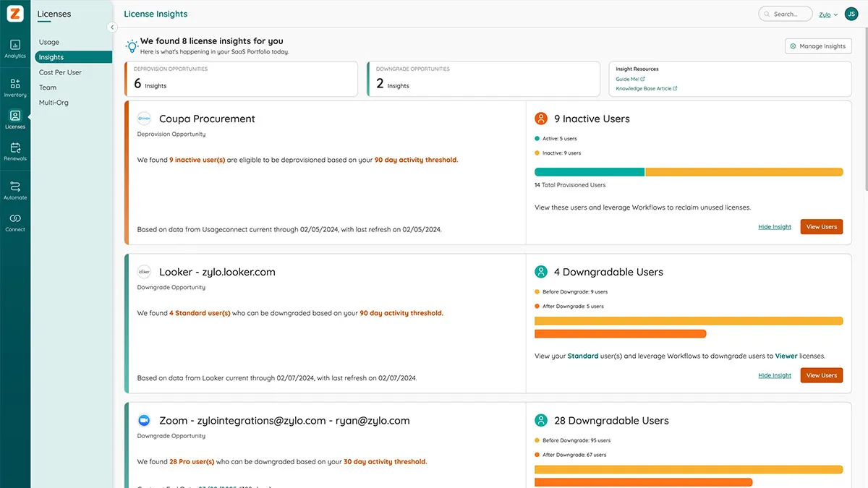Hide Insight for Looker
Image resolution: width=868 pixels, height=488 pixels.
point(775,375)
